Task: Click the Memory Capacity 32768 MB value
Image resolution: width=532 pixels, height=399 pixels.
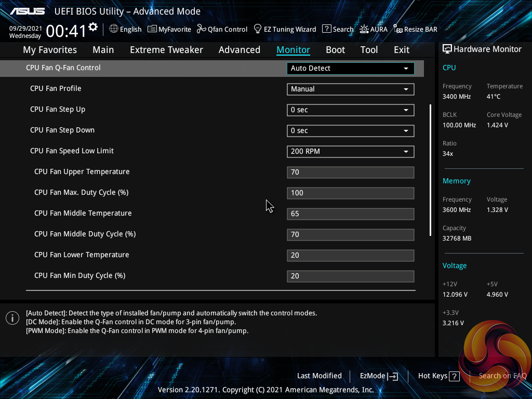Action: 457,238
